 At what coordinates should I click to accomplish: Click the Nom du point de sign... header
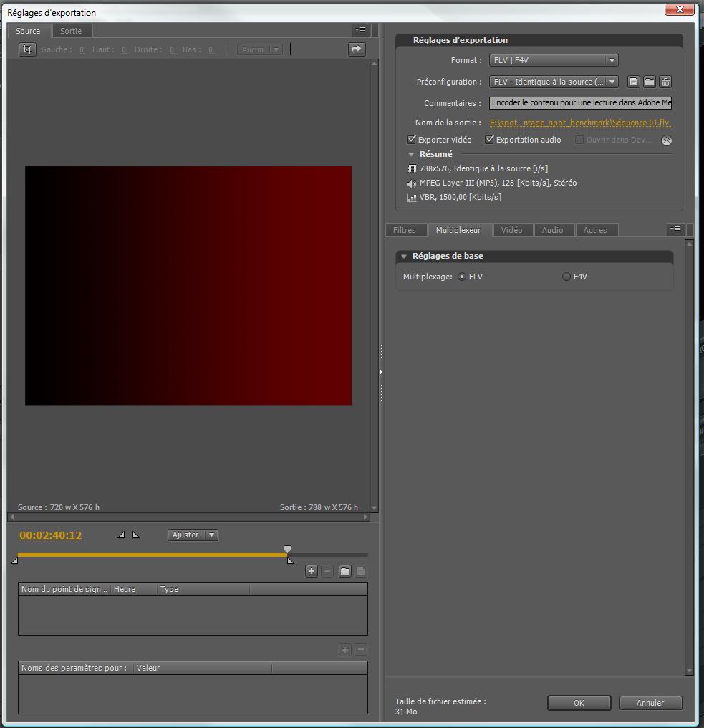64,589
